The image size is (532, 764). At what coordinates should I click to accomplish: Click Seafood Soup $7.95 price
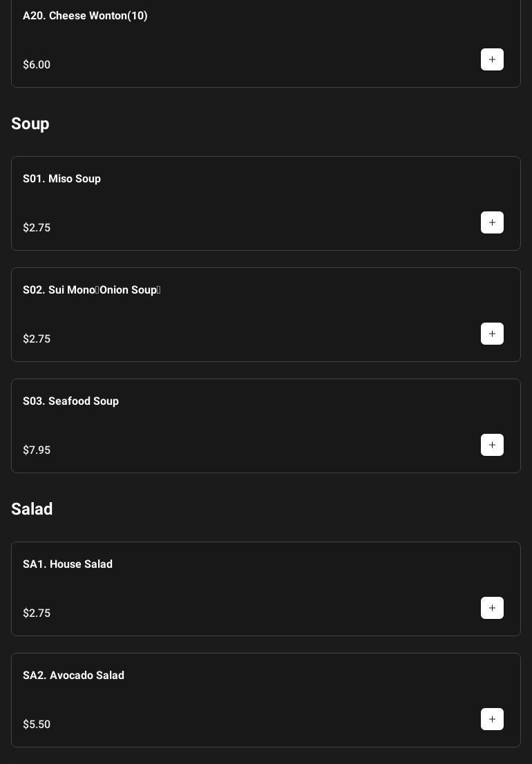pyautogui.click(x=37, y=450)
